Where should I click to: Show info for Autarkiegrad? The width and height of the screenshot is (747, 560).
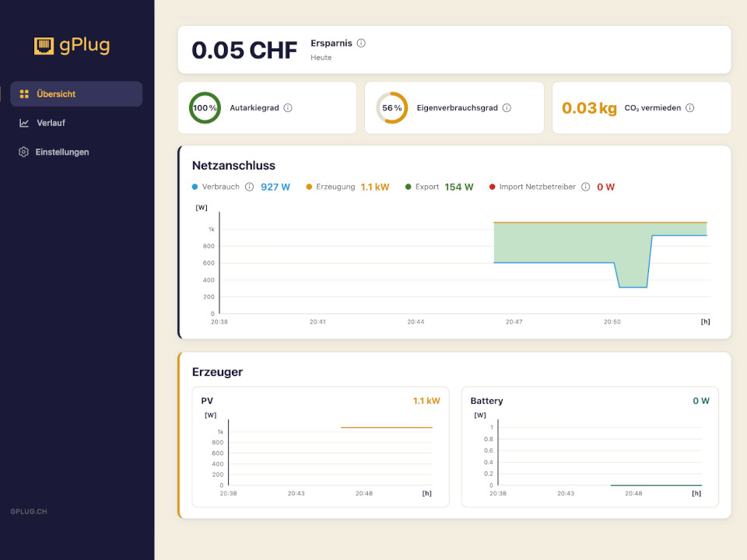point(288,107)
